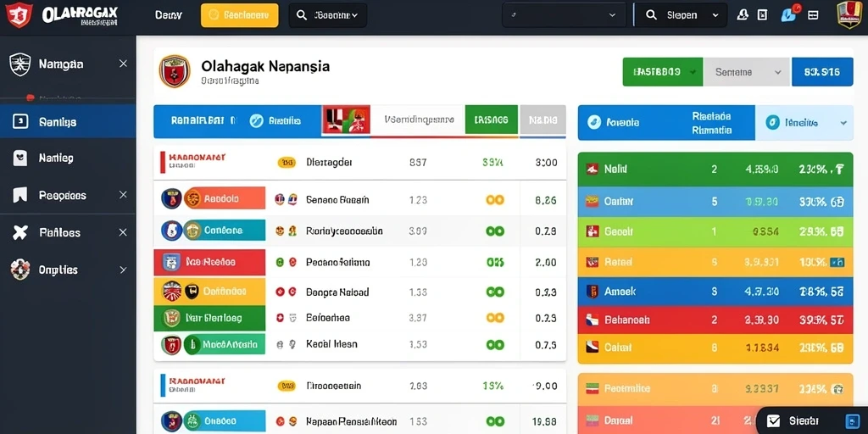Click the checkmark icon beside Siedar
The width and height of the screenshot is (868, 434).
pyautogui.click(x=774, y=420)
